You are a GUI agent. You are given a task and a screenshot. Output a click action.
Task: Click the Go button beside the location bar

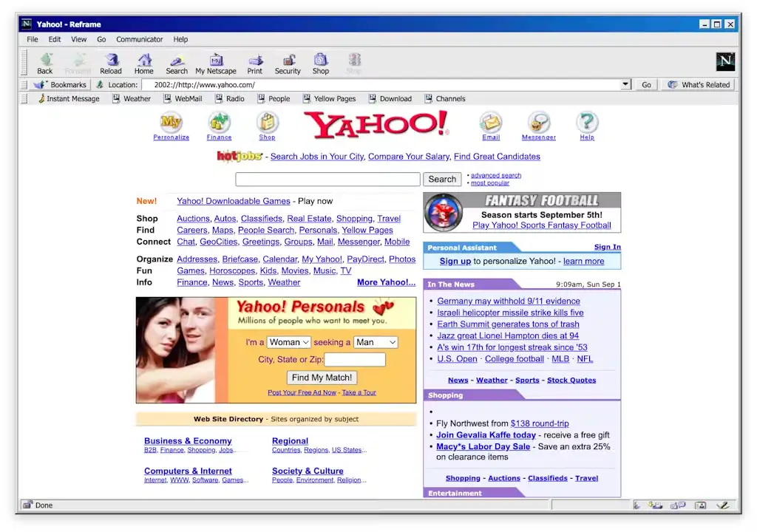click(x=646, y=84)
